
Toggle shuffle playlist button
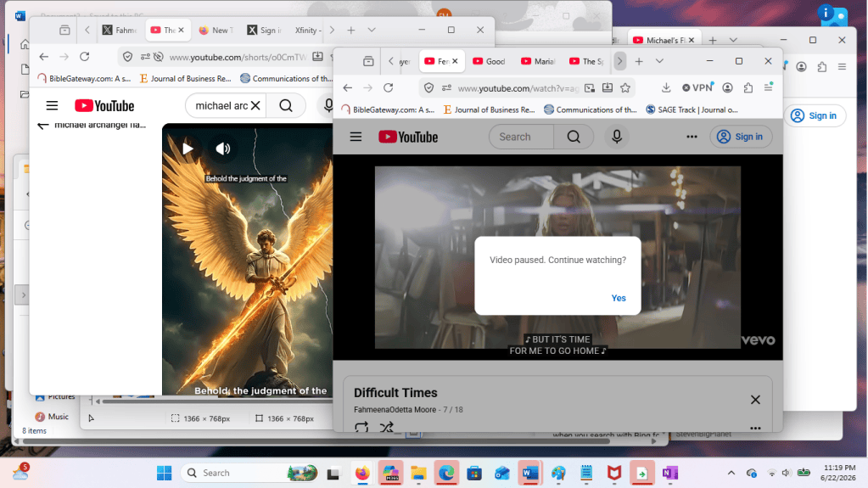click(x=386, y=427)
